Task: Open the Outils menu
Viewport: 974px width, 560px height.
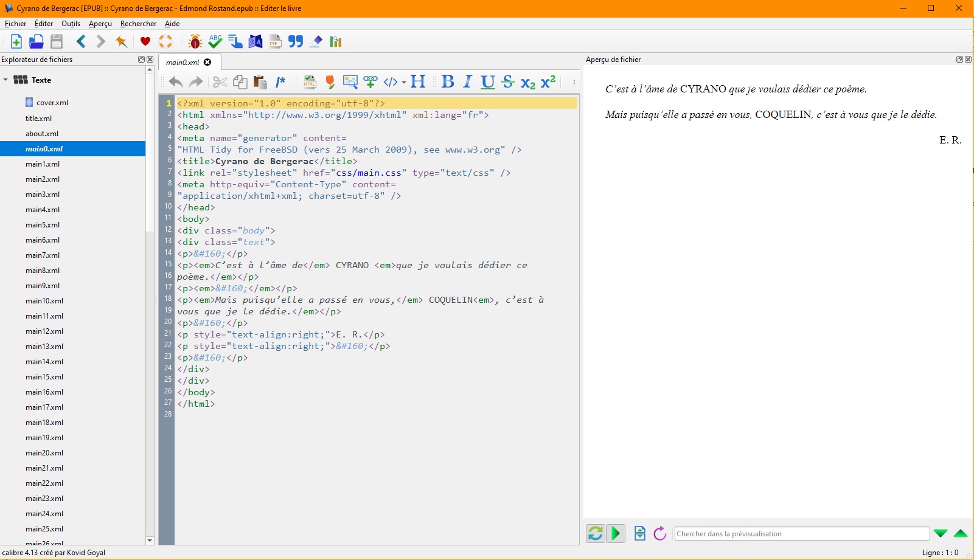Action: click(x=71, y=24)
